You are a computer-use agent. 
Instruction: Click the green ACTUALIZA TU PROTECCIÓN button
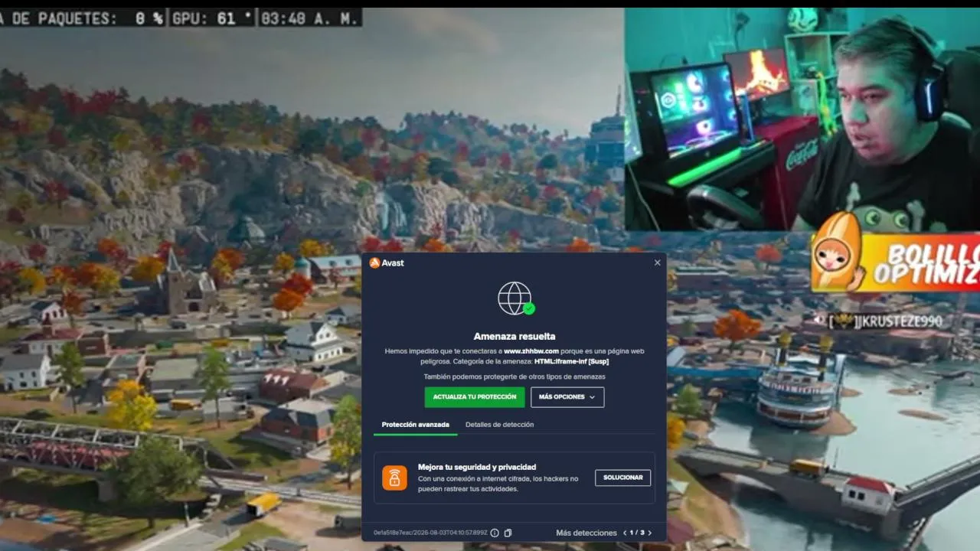475,397
